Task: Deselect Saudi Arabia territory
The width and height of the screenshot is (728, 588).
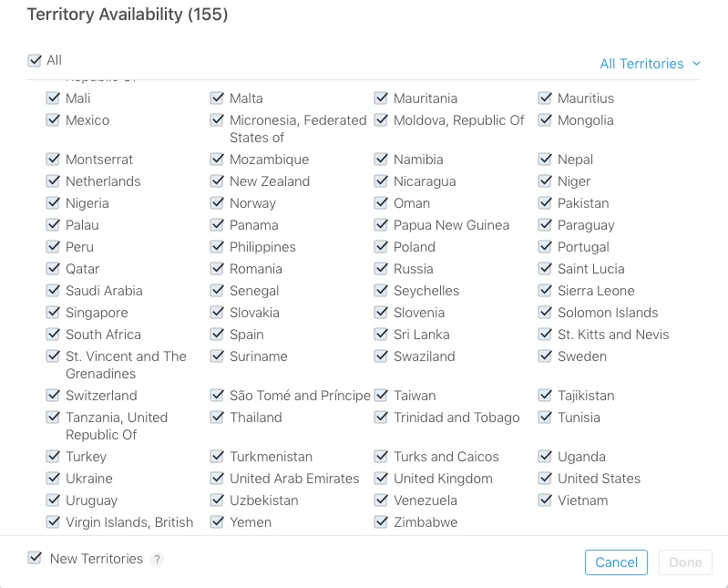Action: (x=53, y=291)
